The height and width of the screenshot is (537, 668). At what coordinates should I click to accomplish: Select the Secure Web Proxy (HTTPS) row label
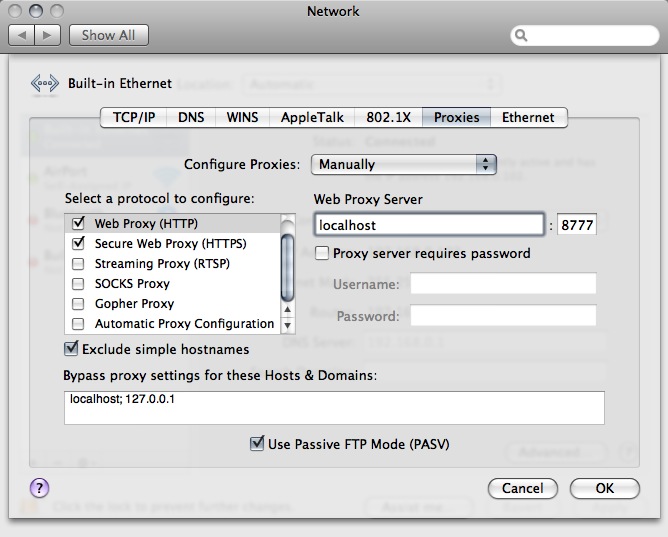[171, 244]
